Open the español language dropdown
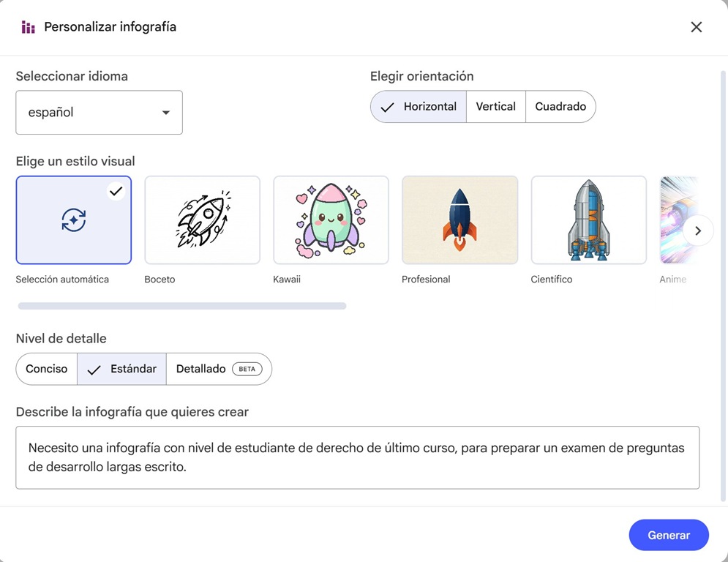Screen dimensions: 728x562 [x=99, y=113]
